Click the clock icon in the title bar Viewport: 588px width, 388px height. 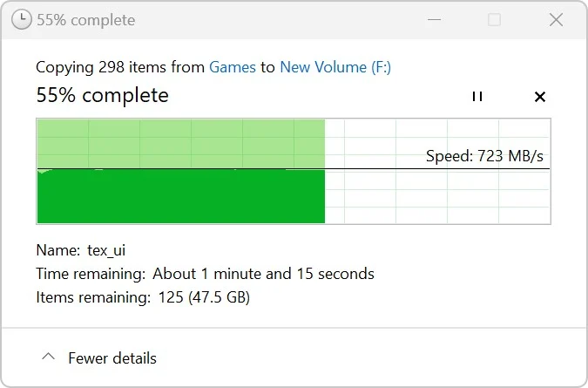tap(23, 20)
